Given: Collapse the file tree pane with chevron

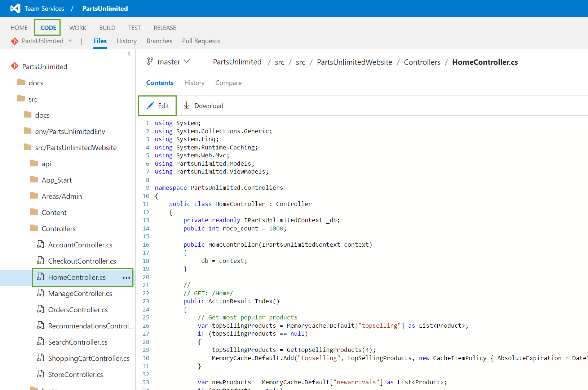Looking at the screenshot, I should coord(129,54).
